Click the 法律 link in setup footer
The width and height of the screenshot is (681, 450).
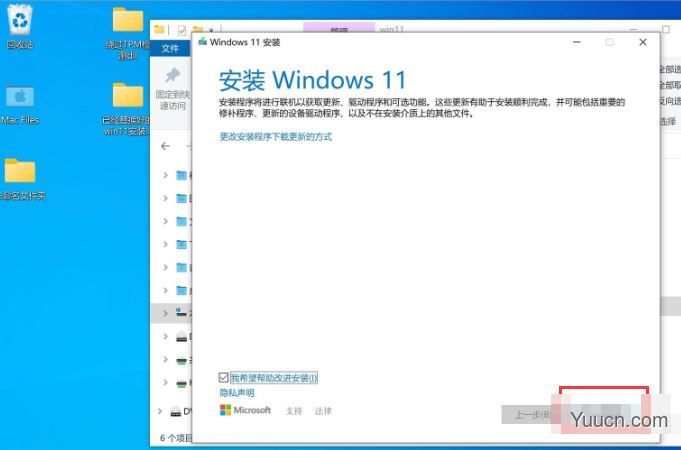tap(323, 410)
